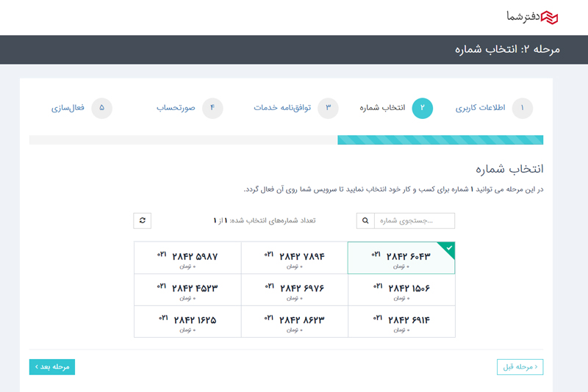Click step 1 circle in wizard

(523, 108)
